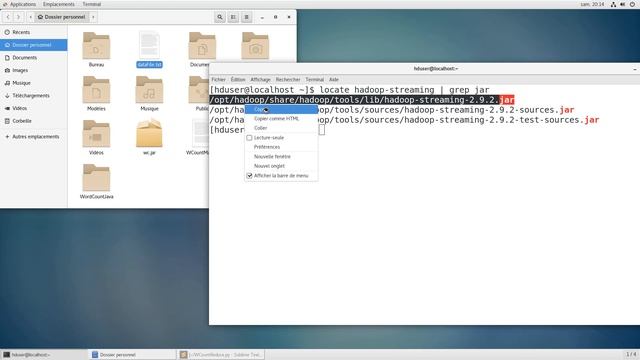Image resolution: width=640 pixels, height=360 pixels.
Task: Go to Récents in the sidebar
Action: [x=33, y=32]
